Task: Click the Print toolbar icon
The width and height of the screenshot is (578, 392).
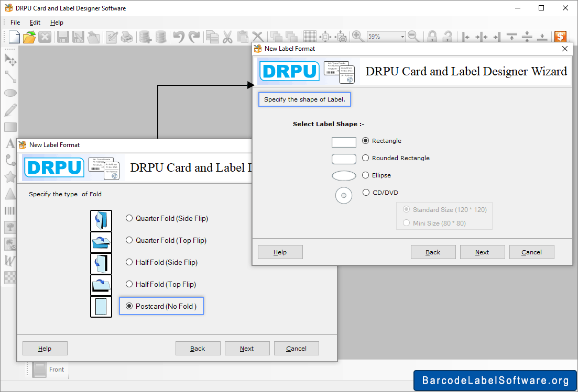Action: [x=127, y=37]
